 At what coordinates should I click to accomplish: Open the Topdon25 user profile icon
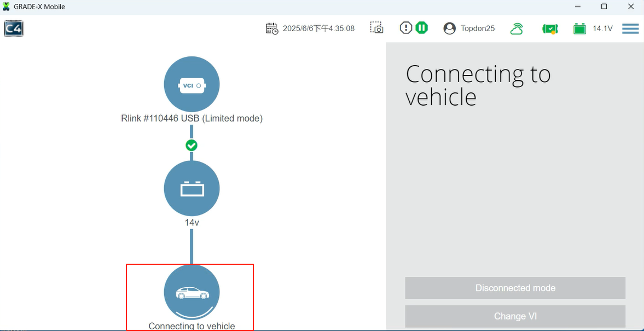point(449,28)
